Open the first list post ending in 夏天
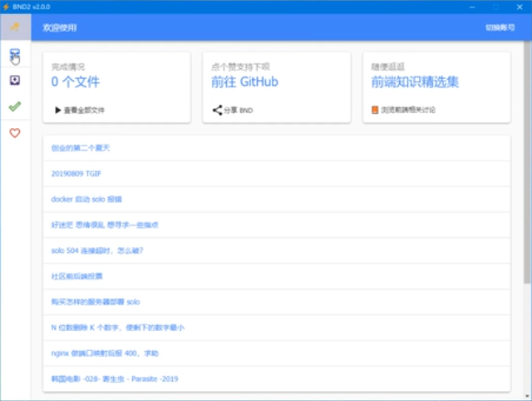The image size is (532, 401). coord(81,148)
